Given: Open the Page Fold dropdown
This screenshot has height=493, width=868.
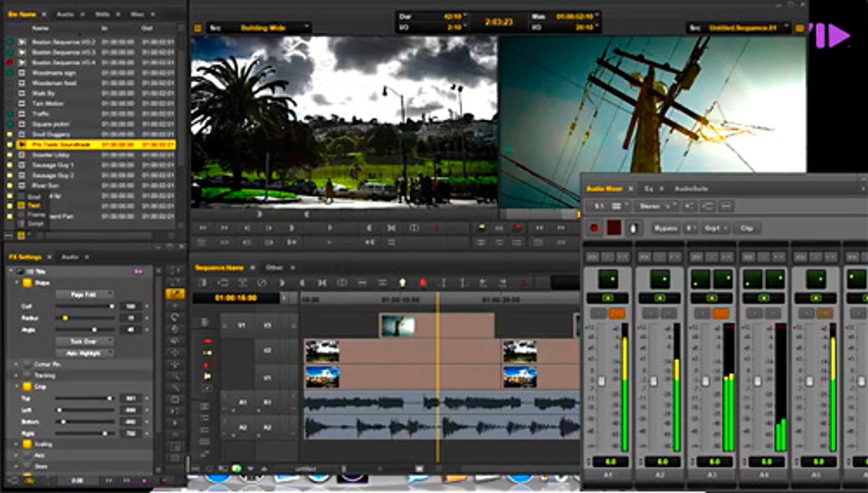Looking at the screenshot, I should pyautogui.click(x=85, y=294).
